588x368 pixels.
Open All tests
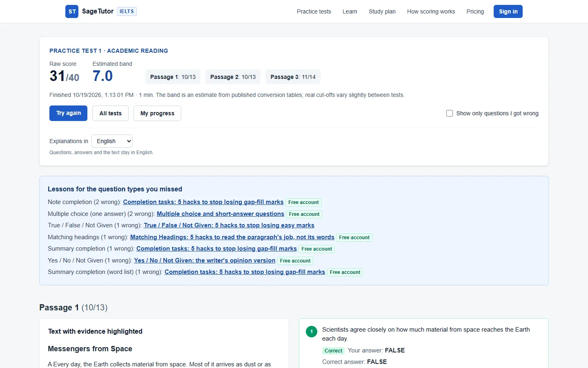coord(111,113)
